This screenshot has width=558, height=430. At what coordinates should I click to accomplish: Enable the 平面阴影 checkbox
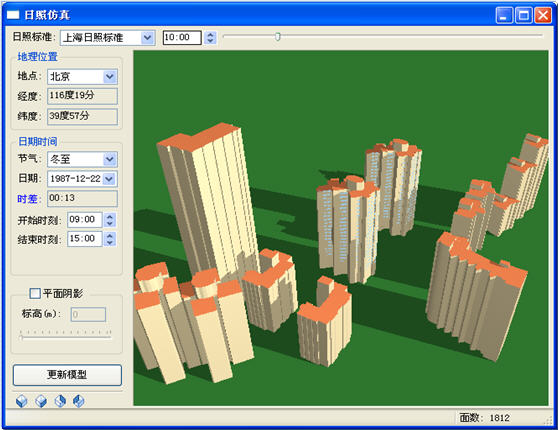35,293
